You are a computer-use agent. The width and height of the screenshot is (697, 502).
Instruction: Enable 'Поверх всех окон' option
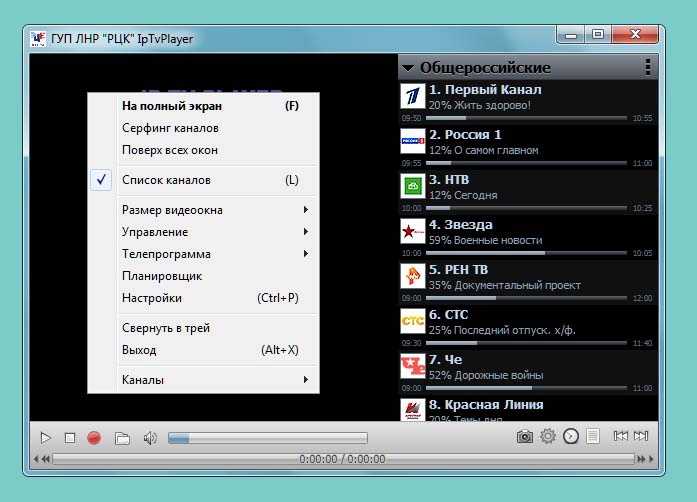(x=170, y=150)
